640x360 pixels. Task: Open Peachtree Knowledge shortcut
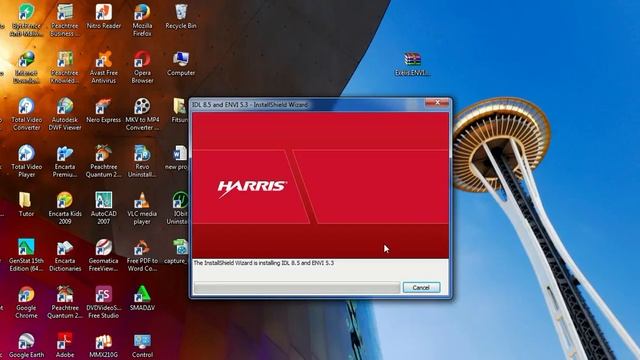[64, 67]
